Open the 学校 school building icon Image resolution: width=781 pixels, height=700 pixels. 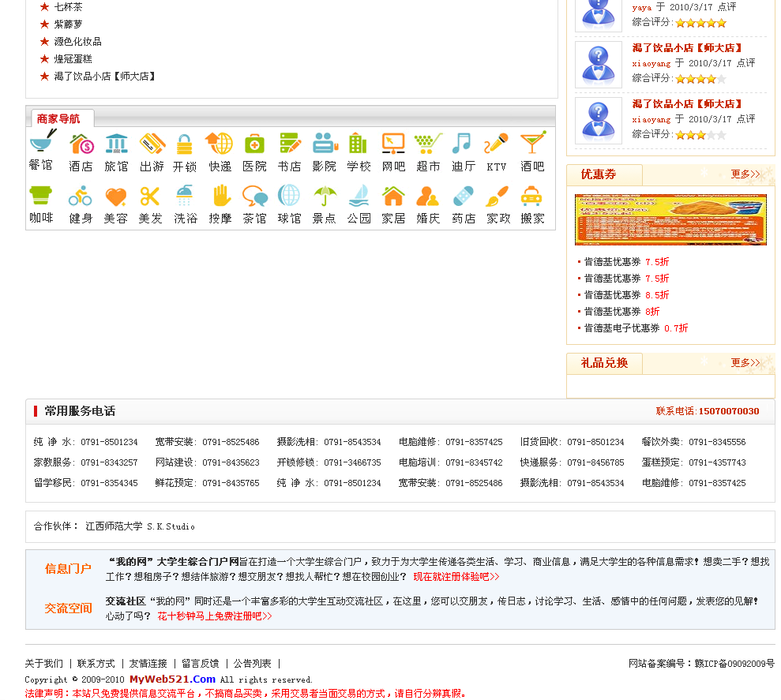tap(359, 144)
